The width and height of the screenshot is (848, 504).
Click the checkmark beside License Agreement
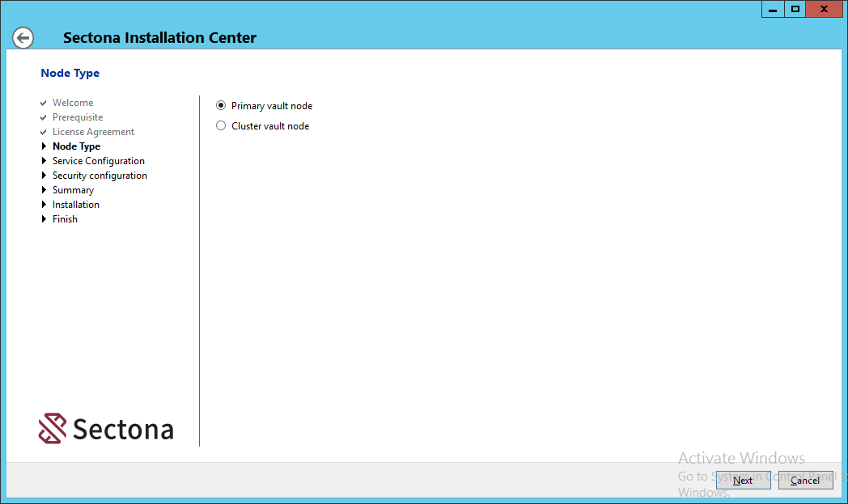(x=43, y=132)
